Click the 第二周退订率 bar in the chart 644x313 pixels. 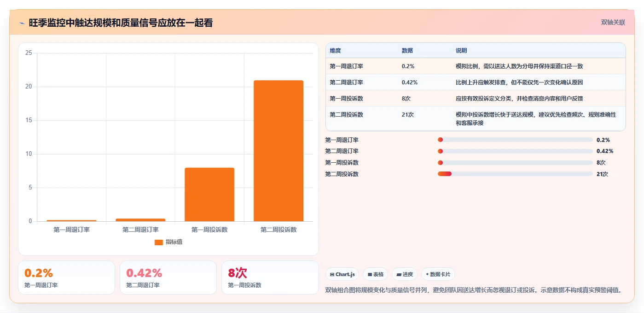[x=140, y=219]
